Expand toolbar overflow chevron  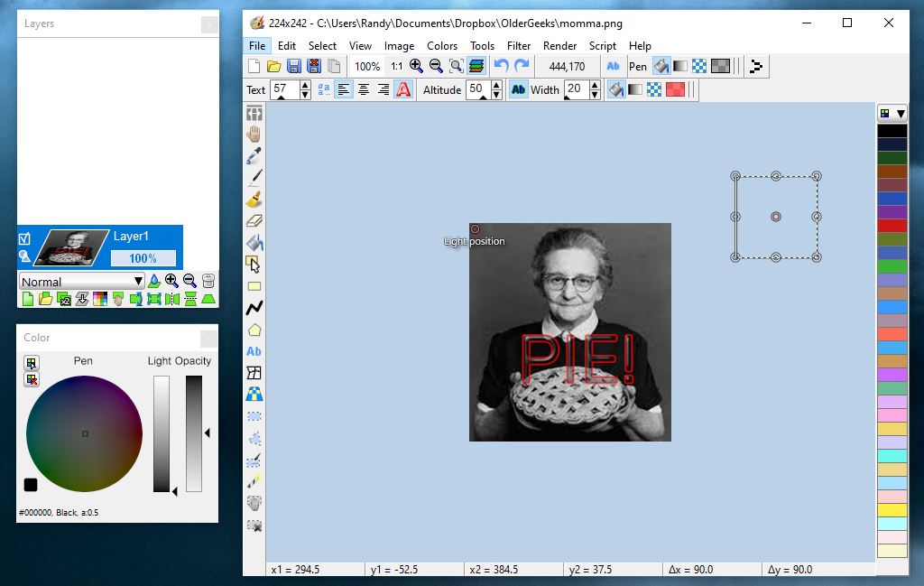tap(756, 66)
